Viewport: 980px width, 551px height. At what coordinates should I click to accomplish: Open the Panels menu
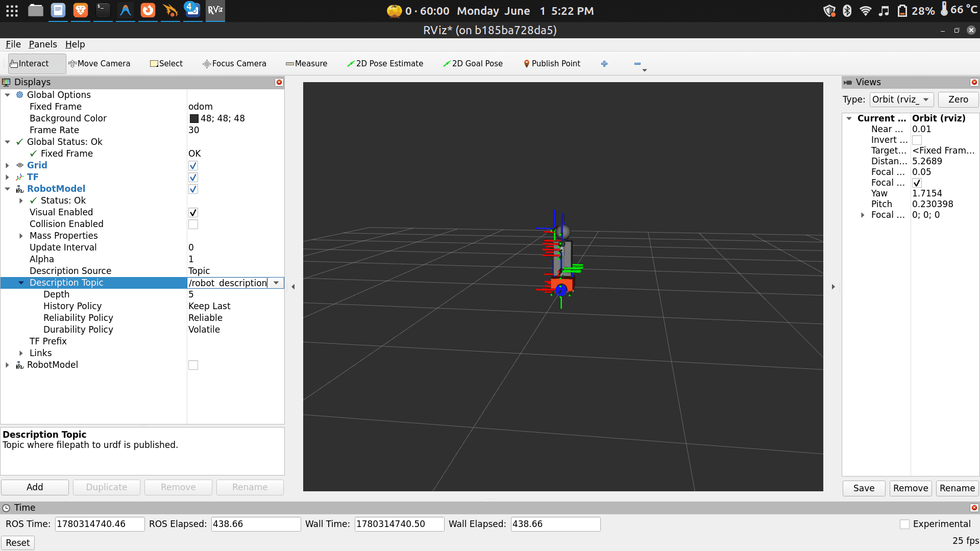(x=43, y=44)
